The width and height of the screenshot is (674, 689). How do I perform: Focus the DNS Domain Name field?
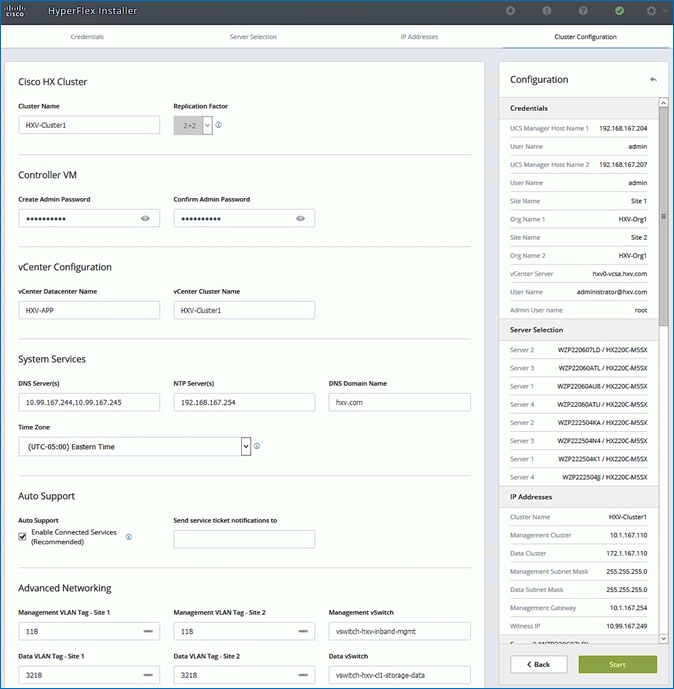click(x=399, y=402)
